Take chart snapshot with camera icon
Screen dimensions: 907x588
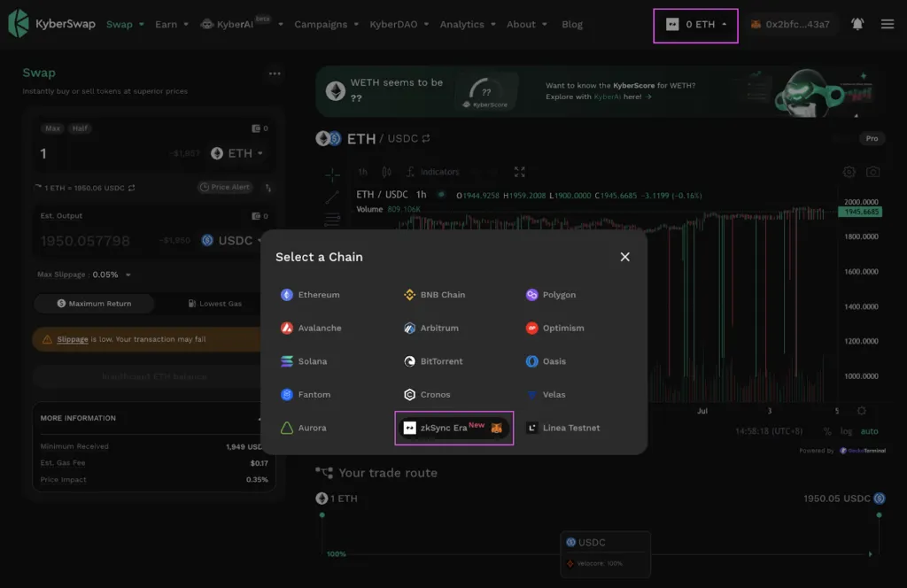(872, 172)
